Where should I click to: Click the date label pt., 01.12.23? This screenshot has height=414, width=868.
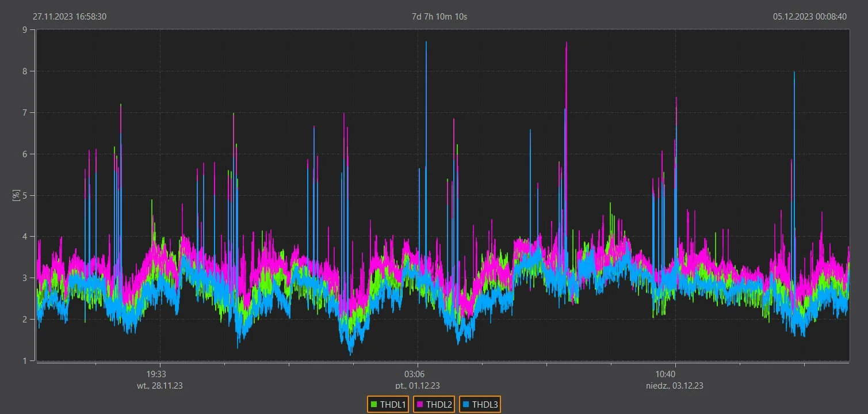click(418, 386)
